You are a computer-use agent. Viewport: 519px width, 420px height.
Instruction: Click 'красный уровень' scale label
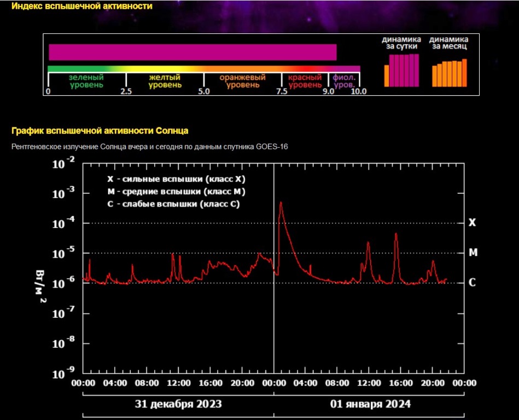(x=305, y=81)
